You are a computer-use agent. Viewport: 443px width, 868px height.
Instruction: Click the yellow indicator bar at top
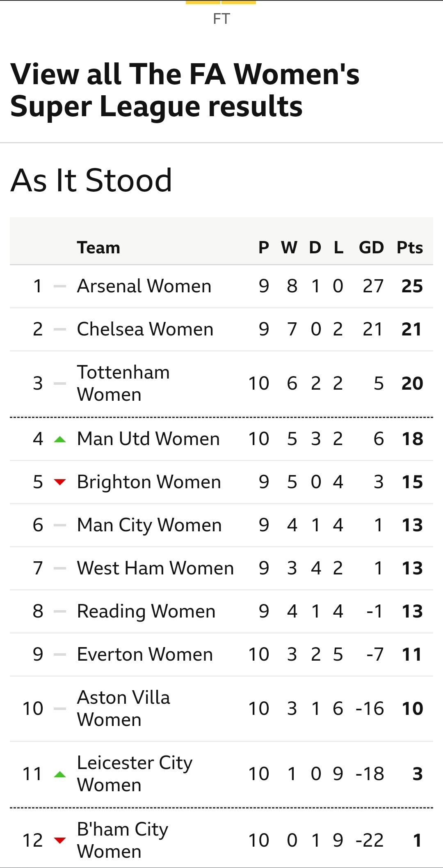221,2
